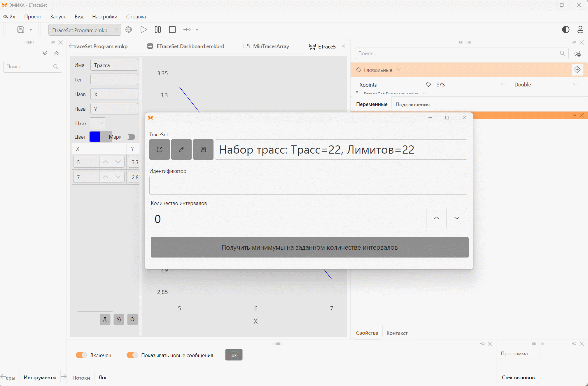588x386 pixels.
Task: Click the pencil edit icon in TraceSet dialog
Action: (181, 149)
